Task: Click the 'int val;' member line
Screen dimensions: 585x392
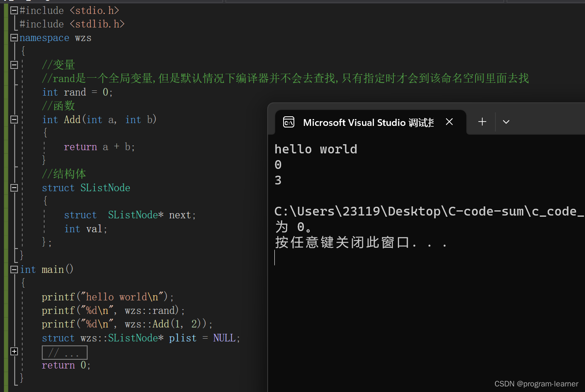Action: (86, 229)
